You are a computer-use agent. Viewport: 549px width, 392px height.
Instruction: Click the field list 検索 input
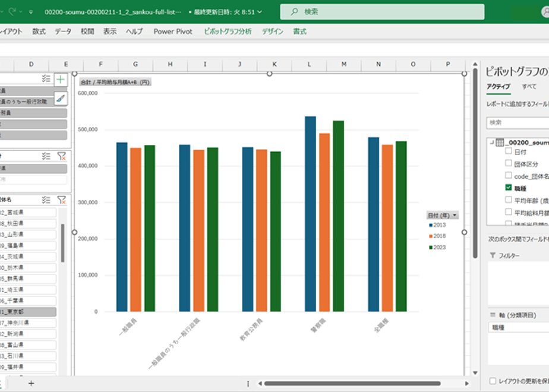pyautogui.click(x=518, y=122)
